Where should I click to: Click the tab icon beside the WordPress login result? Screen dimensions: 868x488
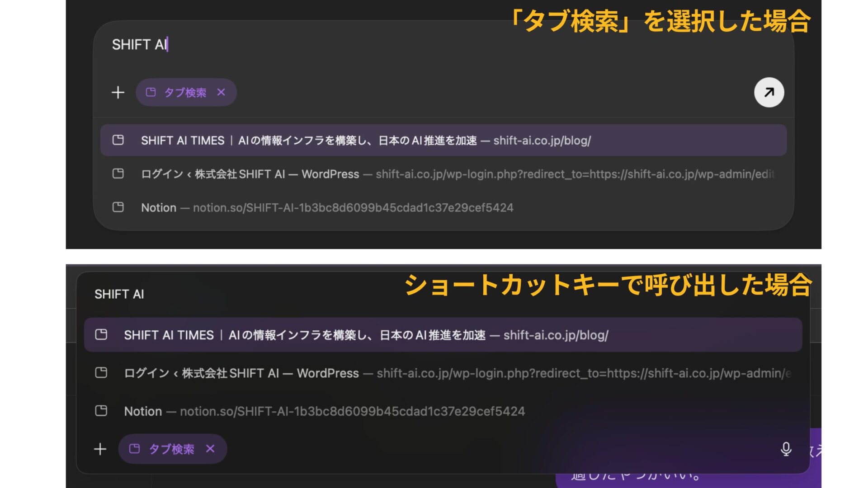coord(118,174)
